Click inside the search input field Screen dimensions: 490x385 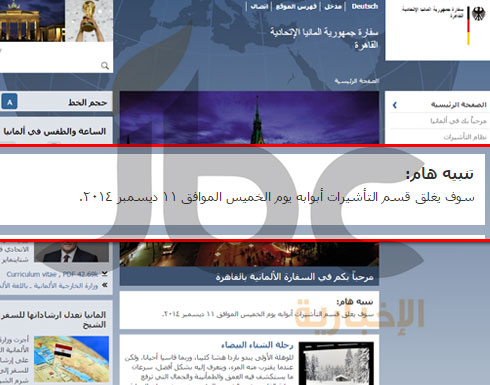click(x=50, y=66)
